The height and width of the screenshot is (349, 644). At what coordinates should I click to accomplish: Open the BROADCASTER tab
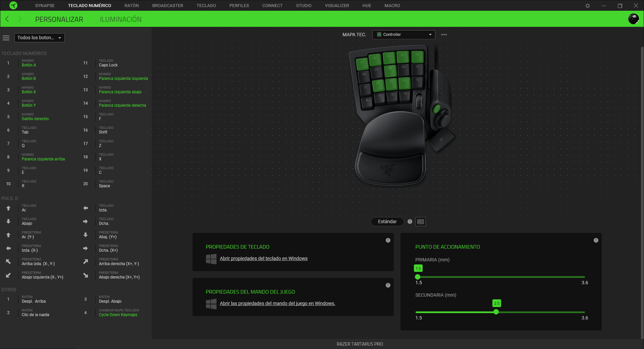168,6
